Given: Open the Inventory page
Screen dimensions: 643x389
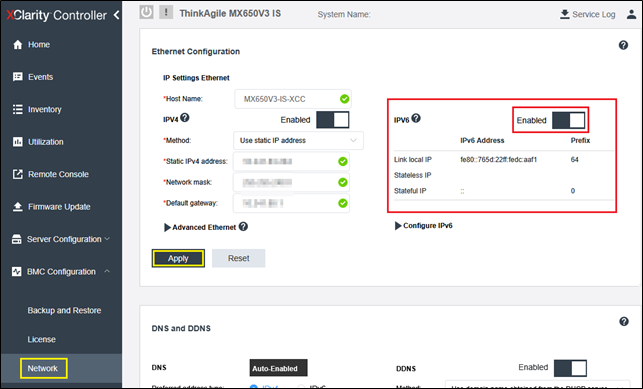Looking at the screenshot, I should [45, 109].
